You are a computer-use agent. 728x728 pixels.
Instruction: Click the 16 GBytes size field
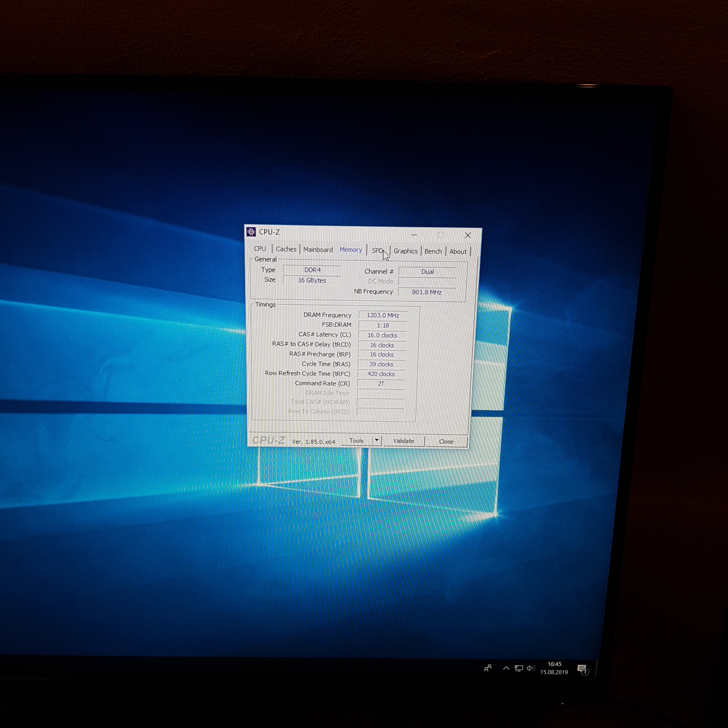(x=312, y=280)
